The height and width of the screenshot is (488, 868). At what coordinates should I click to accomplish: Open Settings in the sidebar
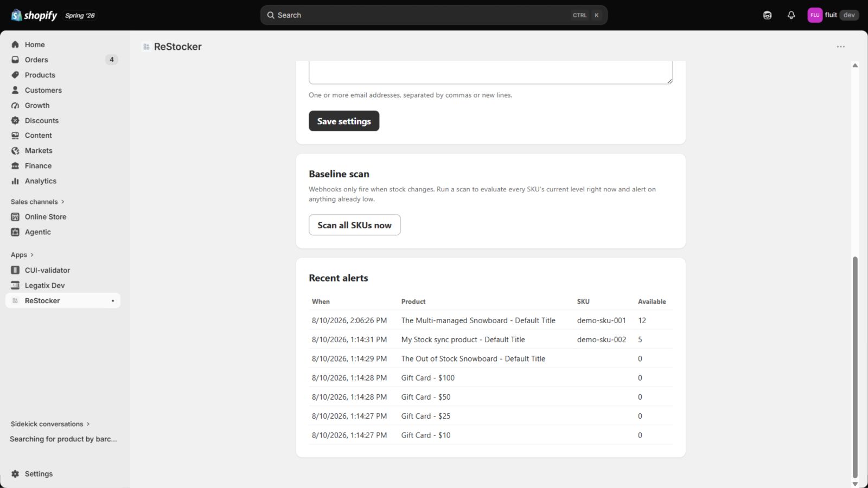[63, 474]
